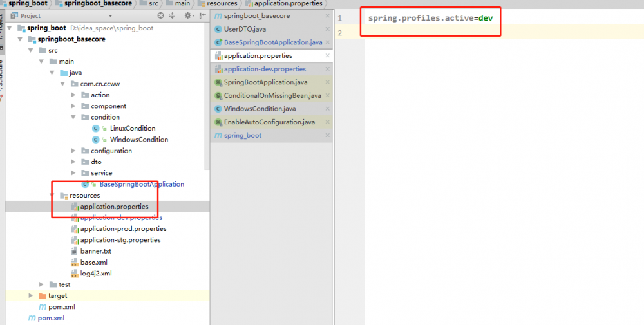
Task: Switch to application-dev.properties editor tab
Action: coord(272,69)
